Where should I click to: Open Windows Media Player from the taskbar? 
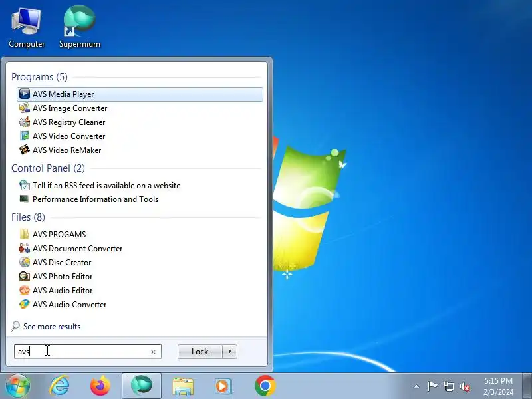pos(223,386)
